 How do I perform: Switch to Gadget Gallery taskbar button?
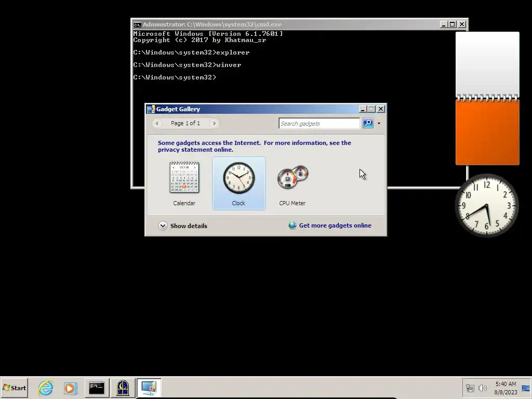pyautogui.click(x=149, y=388)
